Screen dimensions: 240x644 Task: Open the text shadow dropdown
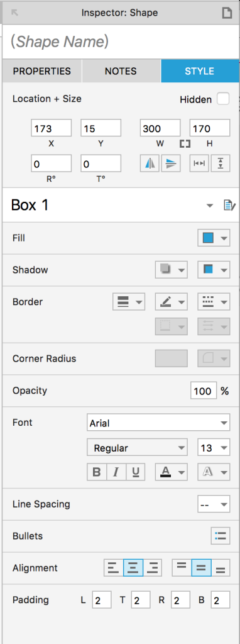click(x=214, y=472)
